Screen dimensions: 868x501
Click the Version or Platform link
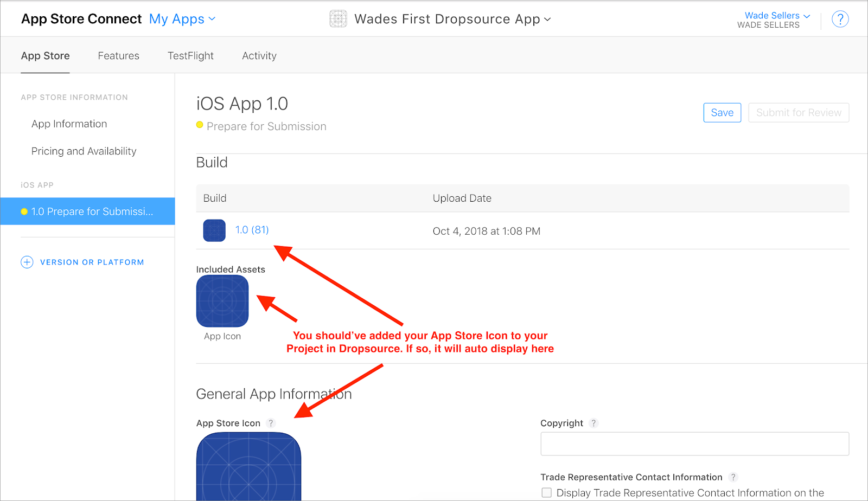tap(92, 262)
